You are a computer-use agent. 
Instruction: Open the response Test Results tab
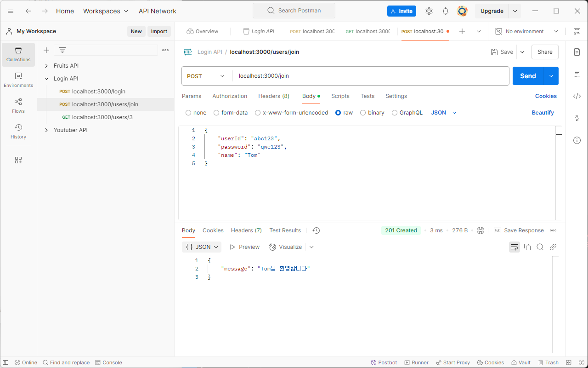point(285,230)
